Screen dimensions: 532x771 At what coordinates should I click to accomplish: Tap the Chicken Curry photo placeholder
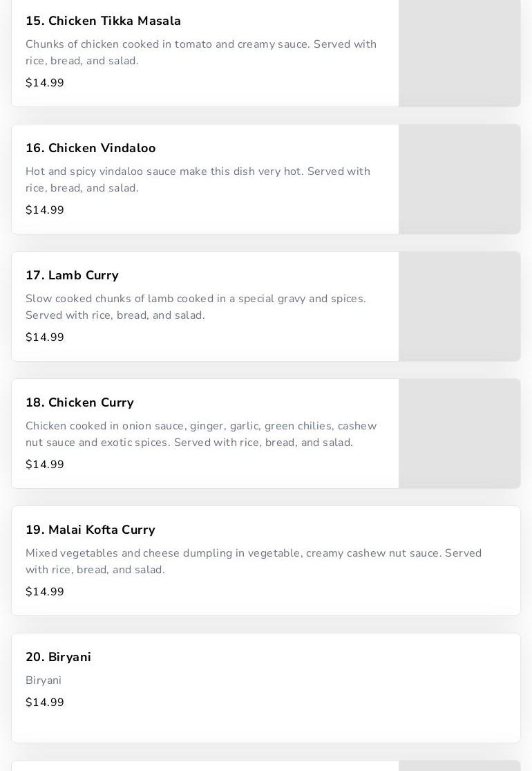pyautogui.click(x=459, y=434)
